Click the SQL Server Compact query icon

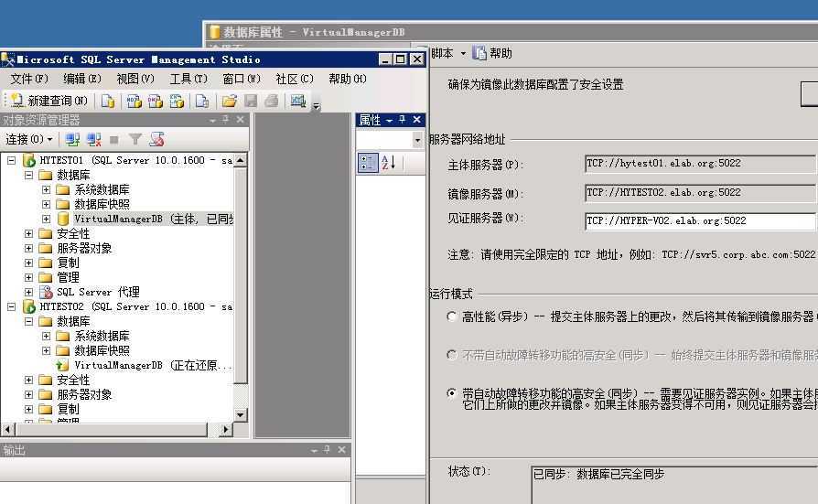pyautogui.click(x=202, y=101)
